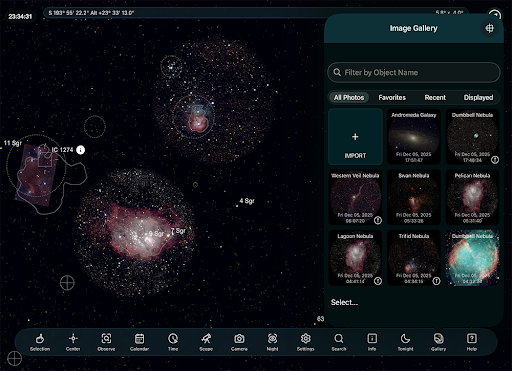
Task: Open the Info tool
Action: pos(372,342)
